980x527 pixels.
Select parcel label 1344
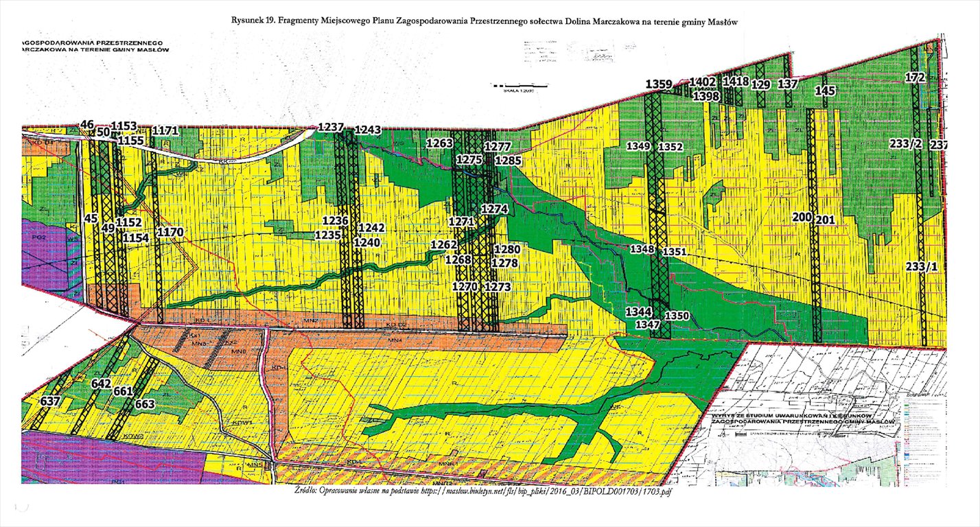638,312
